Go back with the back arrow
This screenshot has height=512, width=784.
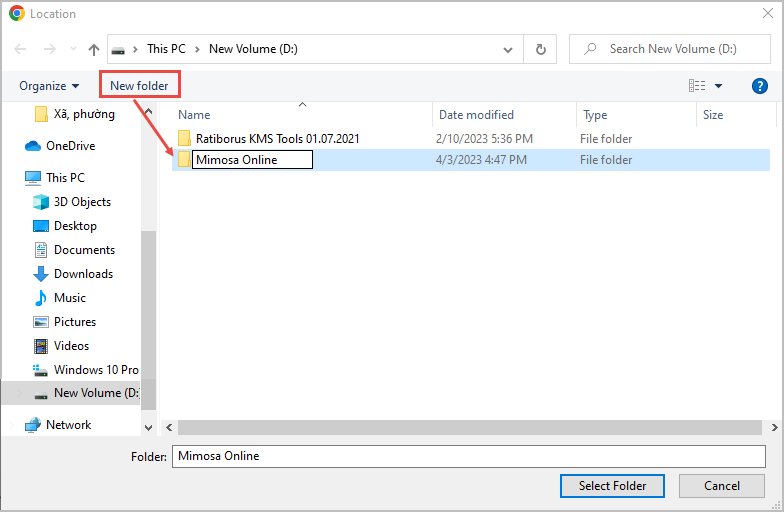pos(20,49)
